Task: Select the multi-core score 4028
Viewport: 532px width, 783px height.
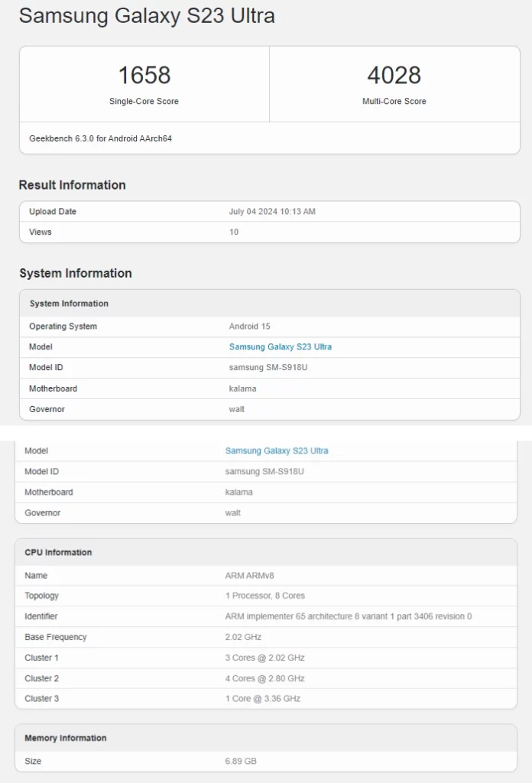Action: coord(394,75)
